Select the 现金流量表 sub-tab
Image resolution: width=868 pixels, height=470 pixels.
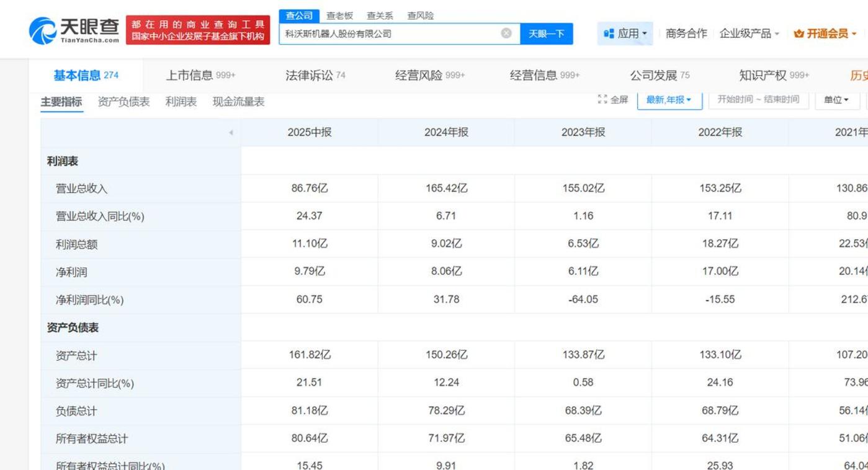[x=238, y=102]
